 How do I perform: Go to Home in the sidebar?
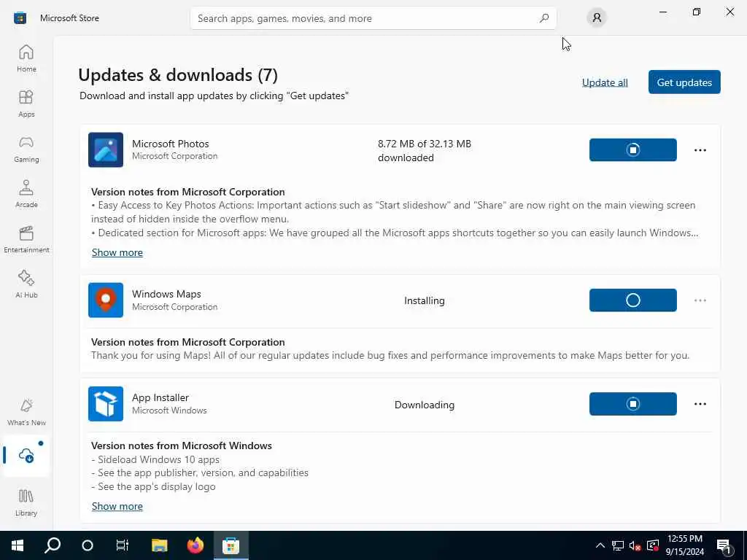pos(26,58)
